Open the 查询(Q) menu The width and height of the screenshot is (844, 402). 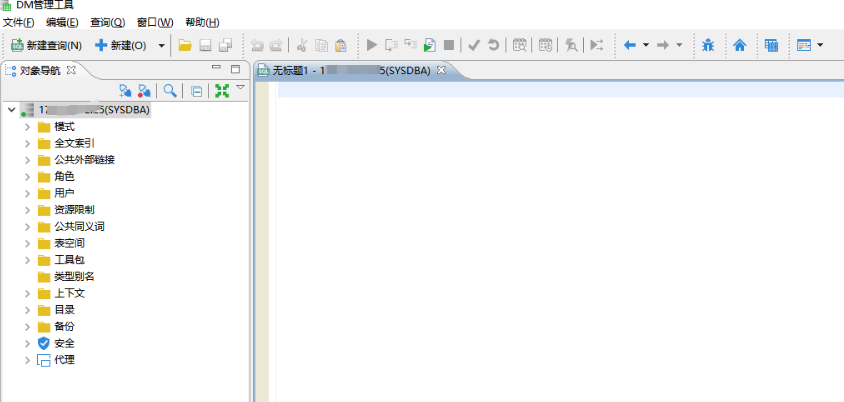pyautogui.click(x=108, y=22)
